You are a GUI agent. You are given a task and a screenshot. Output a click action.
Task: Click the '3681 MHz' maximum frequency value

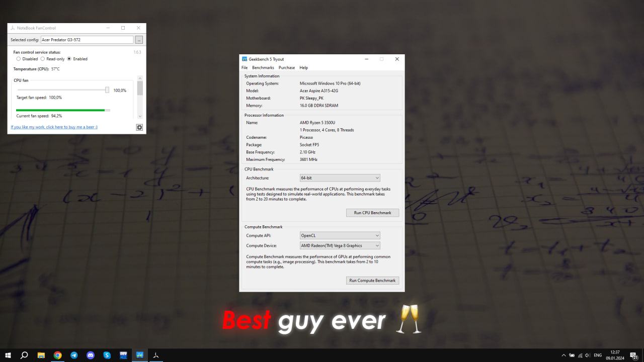click(x=309, y=159)
